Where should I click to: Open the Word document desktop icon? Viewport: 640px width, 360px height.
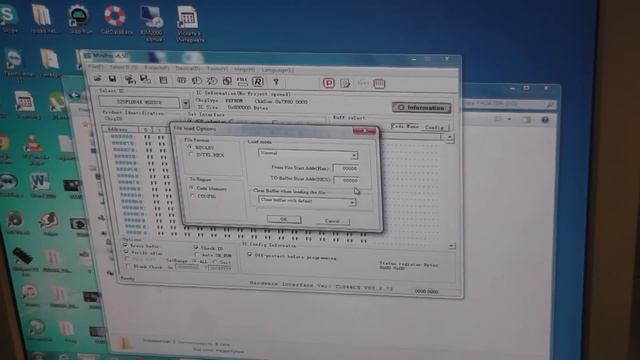coord(42,185)
